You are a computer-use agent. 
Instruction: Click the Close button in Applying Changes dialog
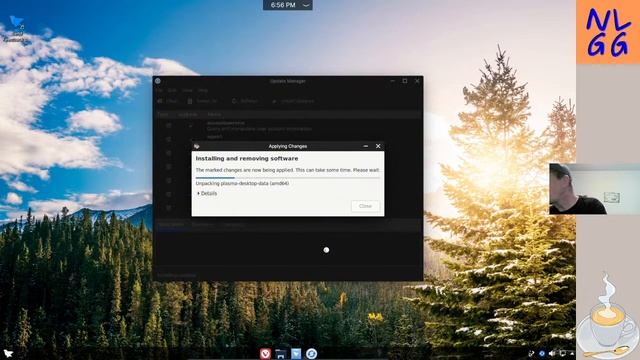(365, 206)
